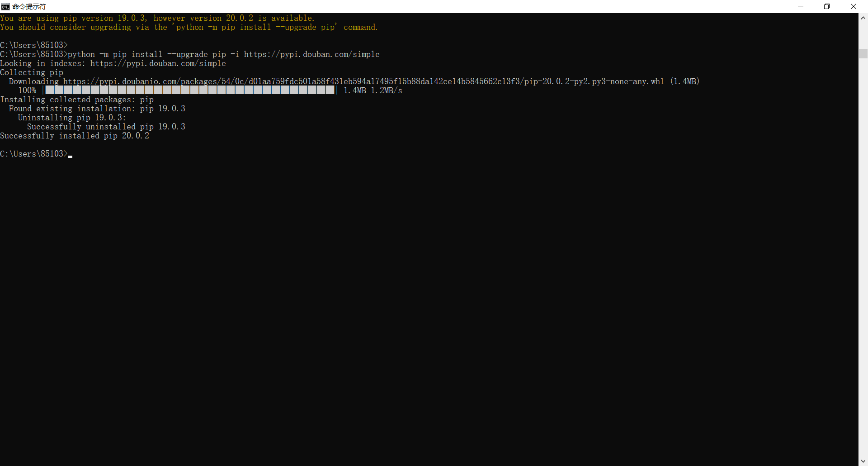This screenshot has height=466, width=868.
Task: Click the last C:\Users\85103> prompt with cursor
Action: point(36,154)
